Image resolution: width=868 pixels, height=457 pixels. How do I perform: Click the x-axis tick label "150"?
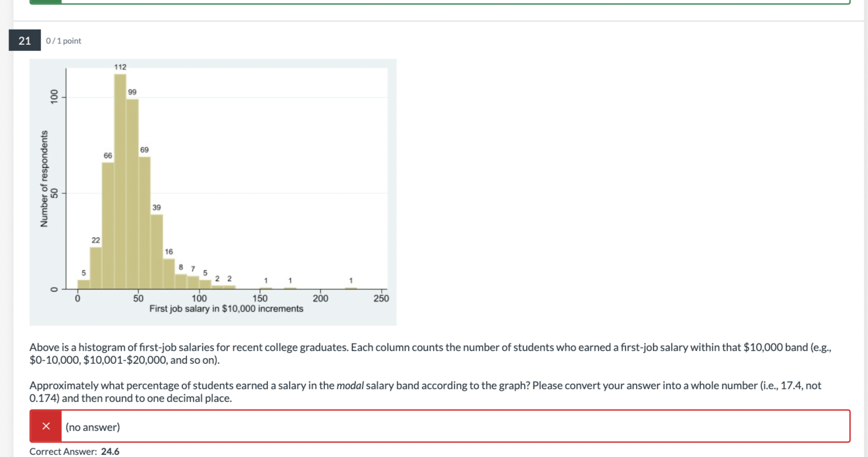click(x=260, y=299)
